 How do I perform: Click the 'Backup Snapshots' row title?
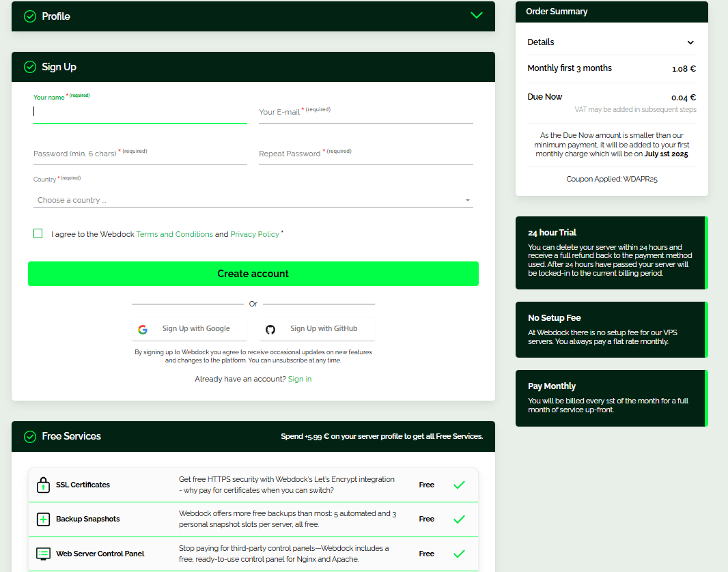point(87,519)
